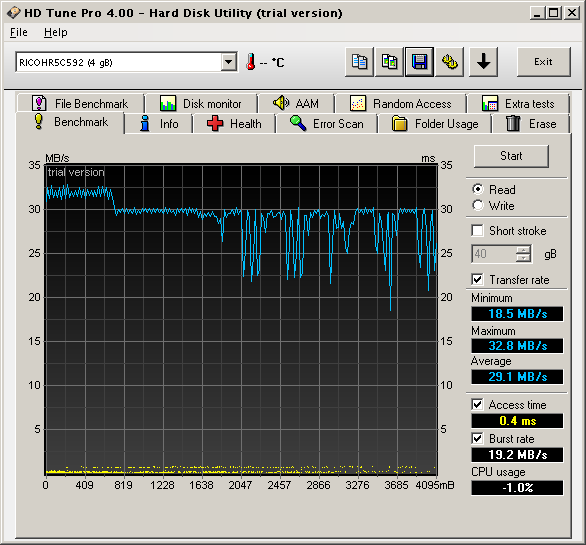Switch to the Disk monitor tab
The width and height of the screenshot is (586, 545).
click(201, 103)
